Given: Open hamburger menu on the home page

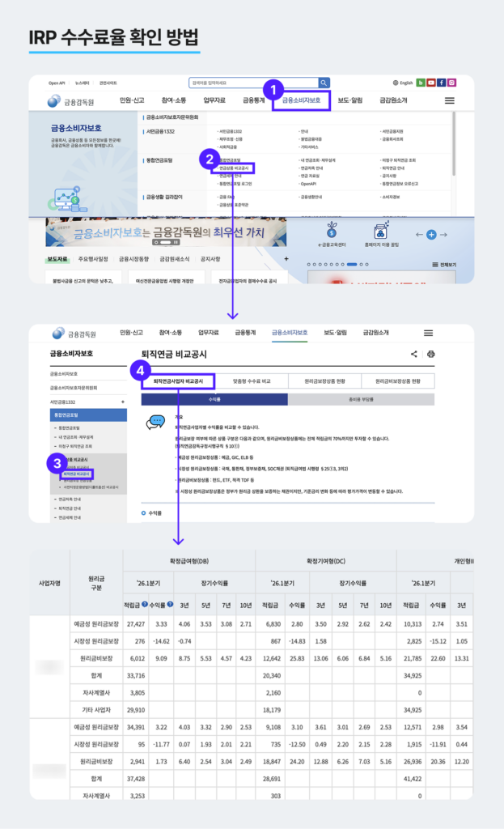Looking at the screenshot, I should (x=450, y=100).
